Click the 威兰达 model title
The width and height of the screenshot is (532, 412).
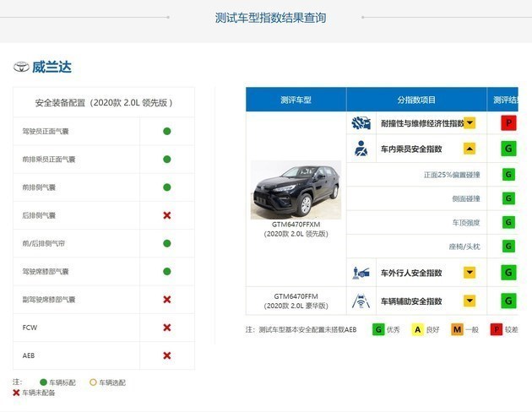pos(52,67)
